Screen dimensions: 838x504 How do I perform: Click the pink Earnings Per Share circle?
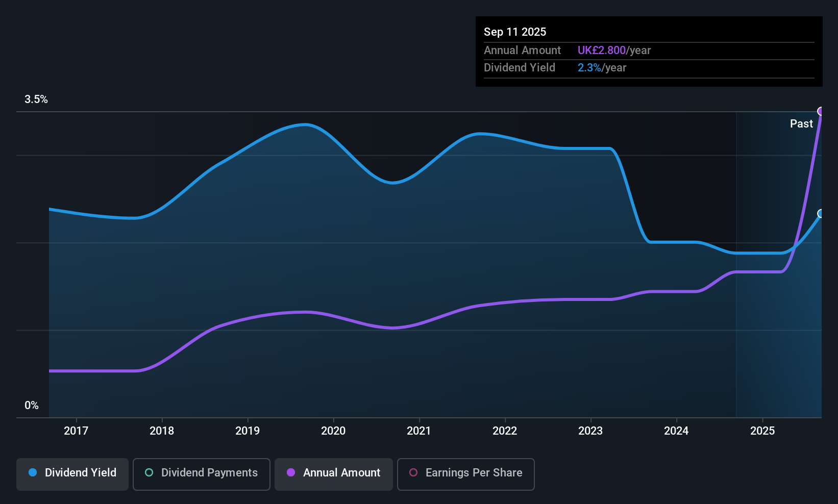[413, 473]
